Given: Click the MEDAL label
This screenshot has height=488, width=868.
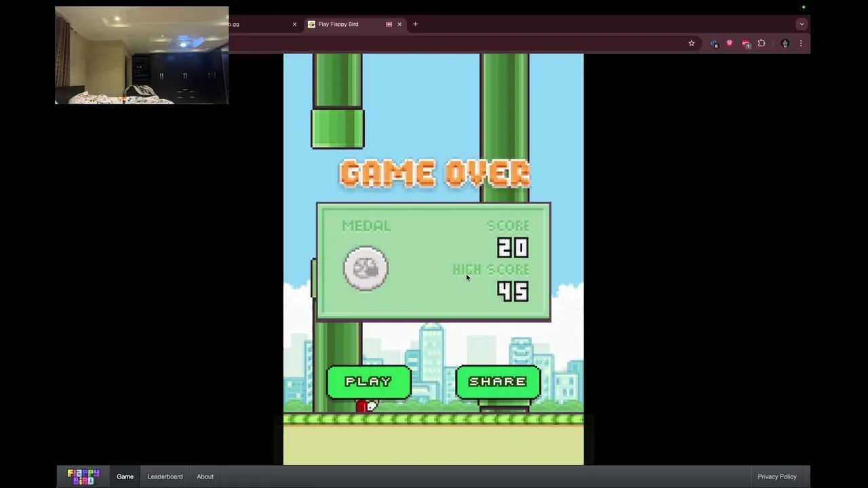Looking at the screenshot, I should tap(366, 226).
